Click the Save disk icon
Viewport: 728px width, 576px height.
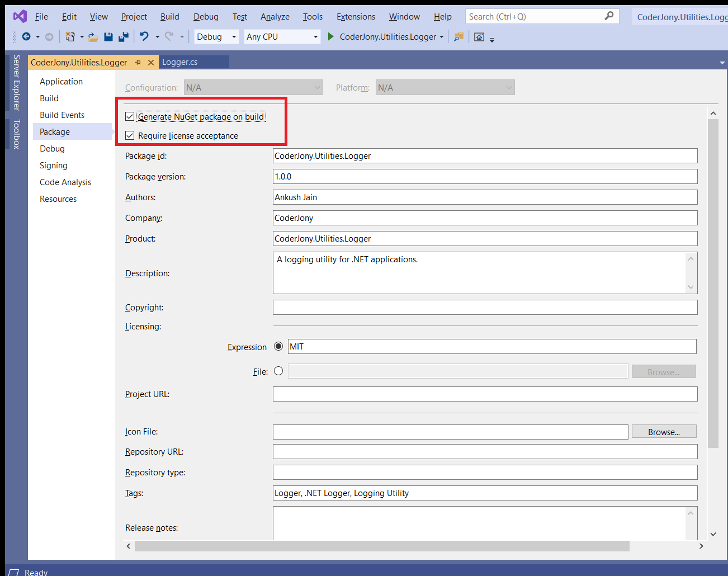(x=108, y=37)
